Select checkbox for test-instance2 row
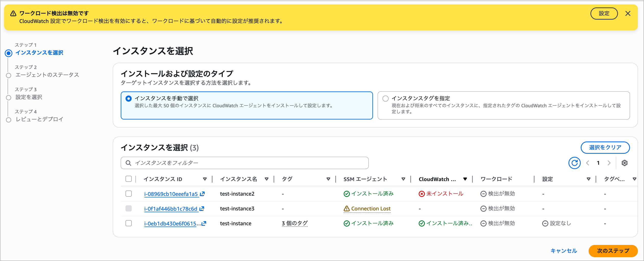 (x=129, y=194)
